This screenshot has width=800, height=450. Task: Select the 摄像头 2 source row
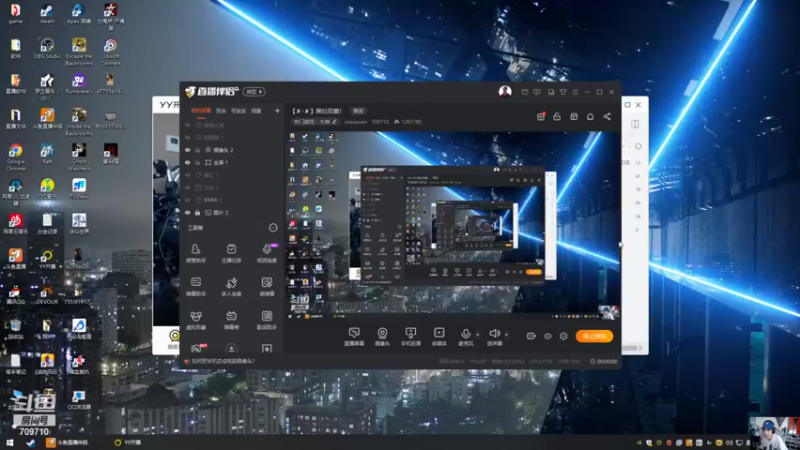pyautogui.click(x=232, y=150)
